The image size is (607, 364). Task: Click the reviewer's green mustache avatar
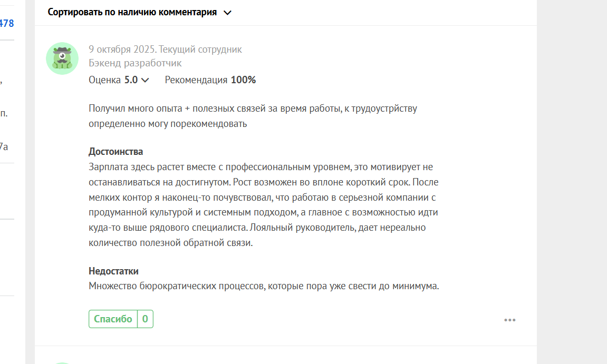pyautogui.click(x=62, y=58)
